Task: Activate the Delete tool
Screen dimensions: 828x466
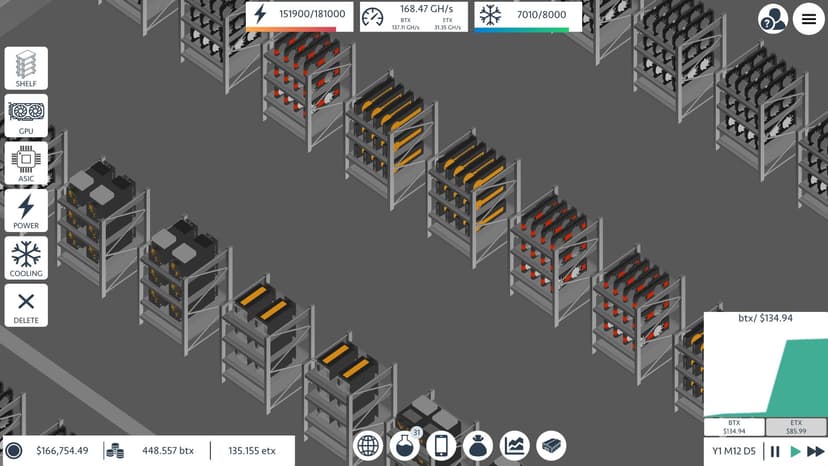Action: pos(26,305)
